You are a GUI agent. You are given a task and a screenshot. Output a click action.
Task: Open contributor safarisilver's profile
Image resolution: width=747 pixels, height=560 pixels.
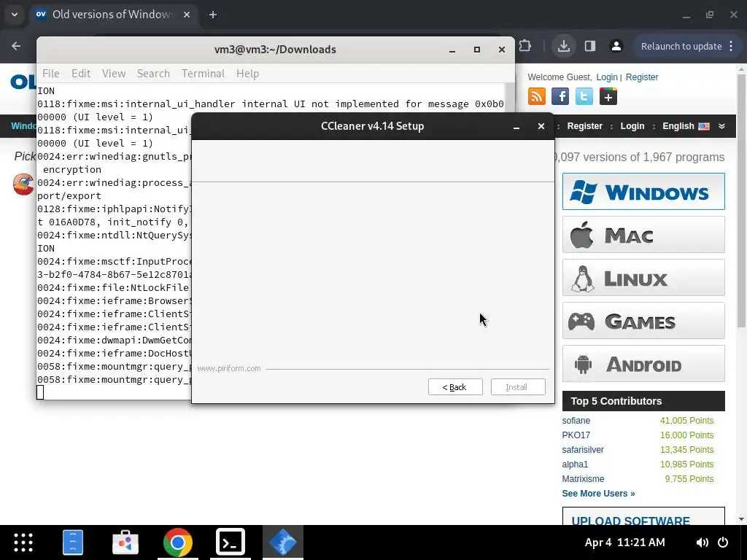pos(583,449)
